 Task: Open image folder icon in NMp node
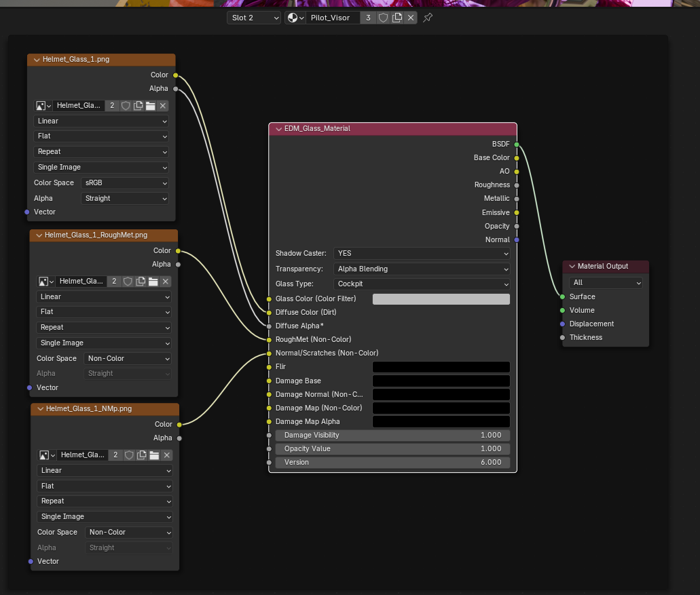(155, 455)
